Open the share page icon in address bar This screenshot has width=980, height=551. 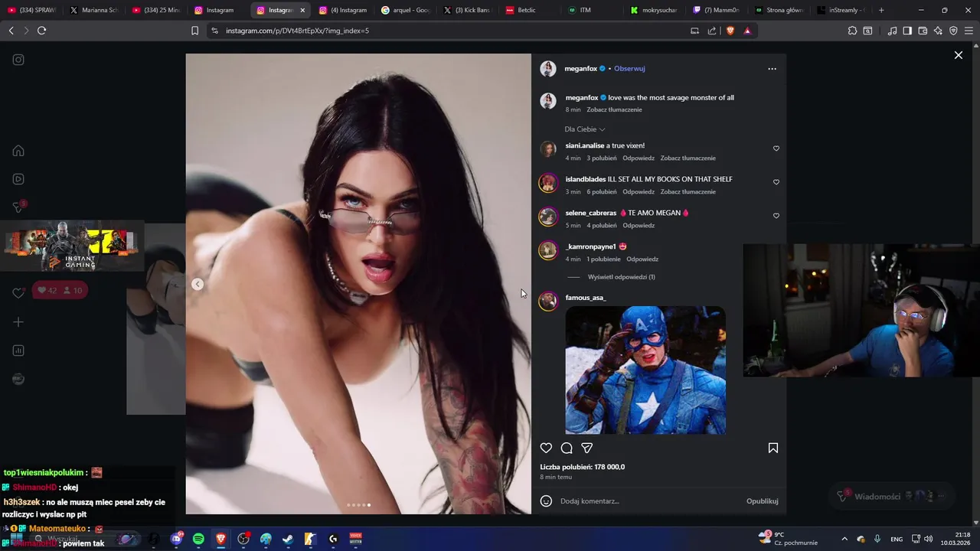712,31
